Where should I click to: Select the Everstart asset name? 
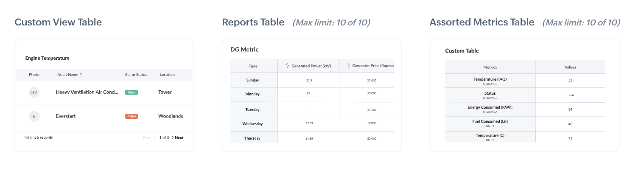(66, 116)
